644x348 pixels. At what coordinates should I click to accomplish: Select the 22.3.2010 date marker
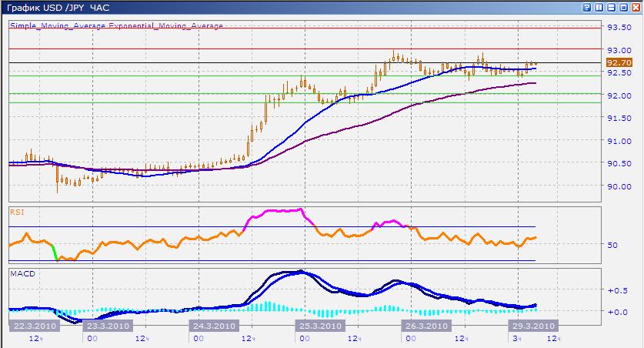click(x=34, y=326)
